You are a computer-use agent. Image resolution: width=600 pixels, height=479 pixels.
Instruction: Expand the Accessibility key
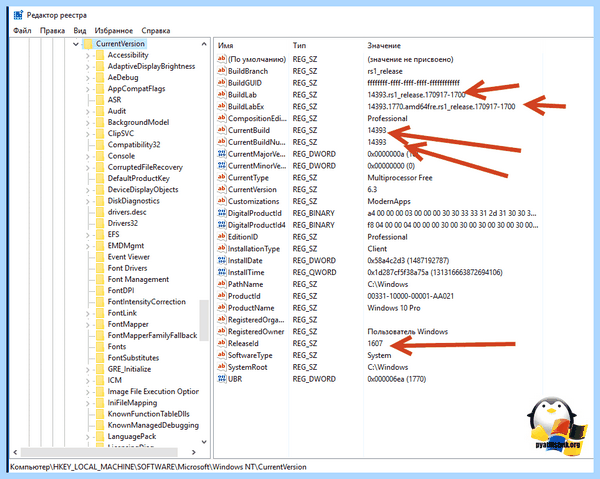click(88, 56)
